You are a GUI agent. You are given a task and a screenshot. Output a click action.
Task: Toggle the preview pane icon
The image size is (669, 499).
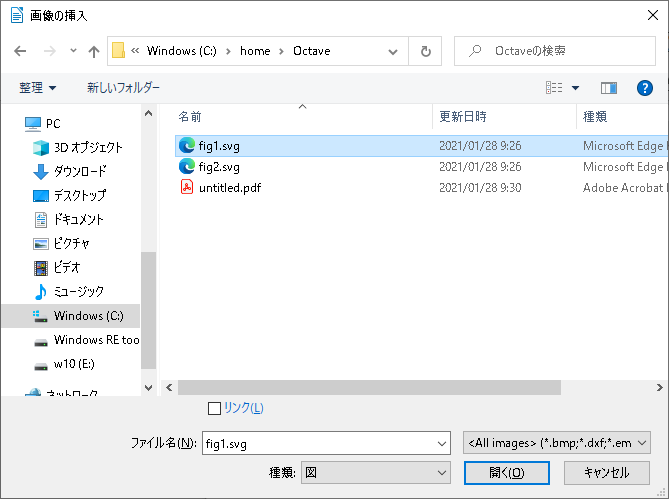[x=609, y=88]
